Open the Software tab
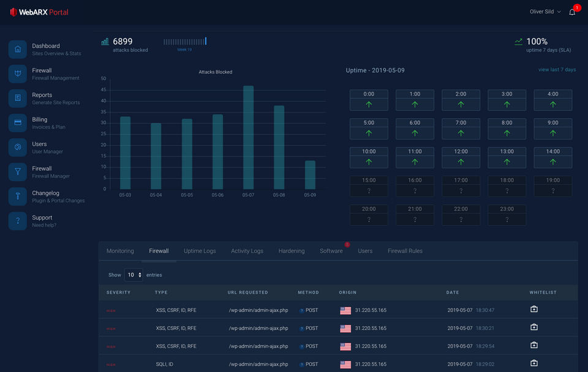The height and width of the screenshot is (372, 588). coord(331,251)
